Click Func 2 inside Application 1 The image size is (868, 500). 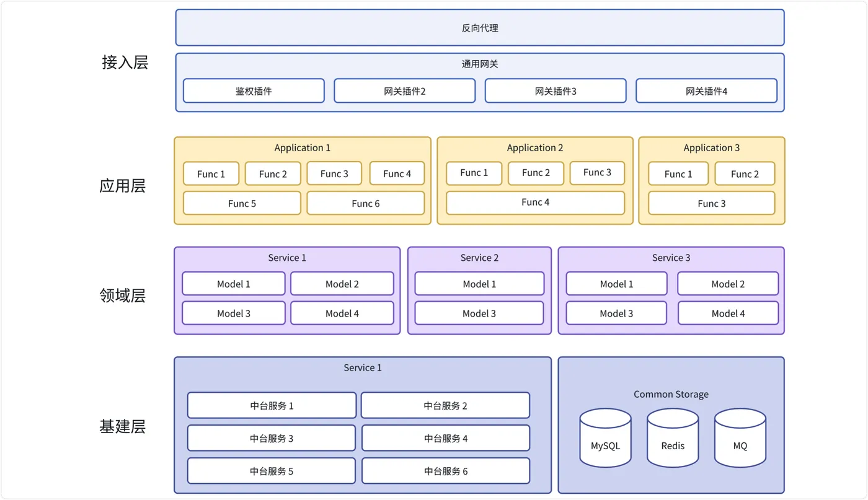(273, 173)
